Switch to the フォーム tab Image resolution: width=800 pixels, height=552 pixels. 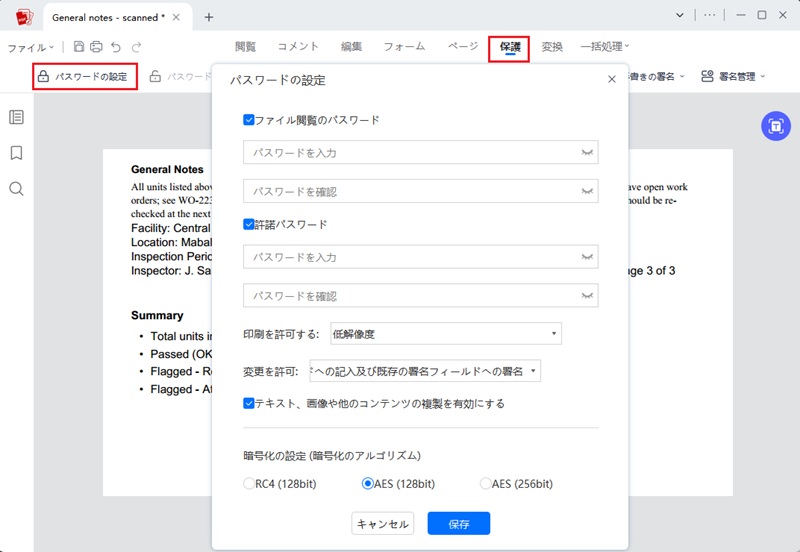[x=404, y=46]
